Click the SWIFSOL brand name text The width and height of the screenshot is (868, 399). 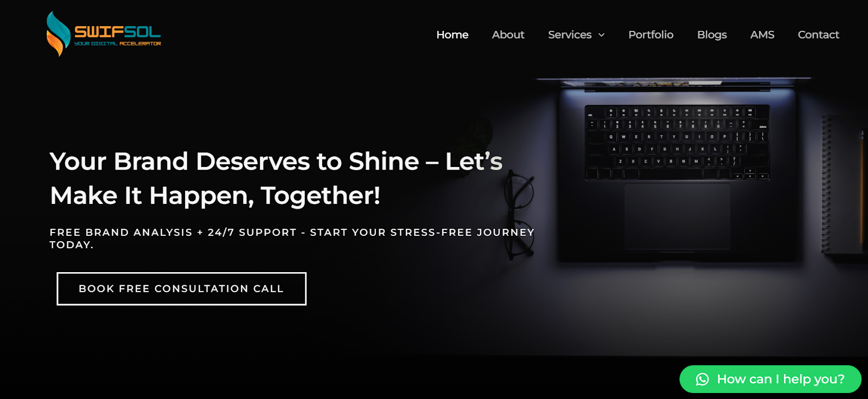click(117, 31)
